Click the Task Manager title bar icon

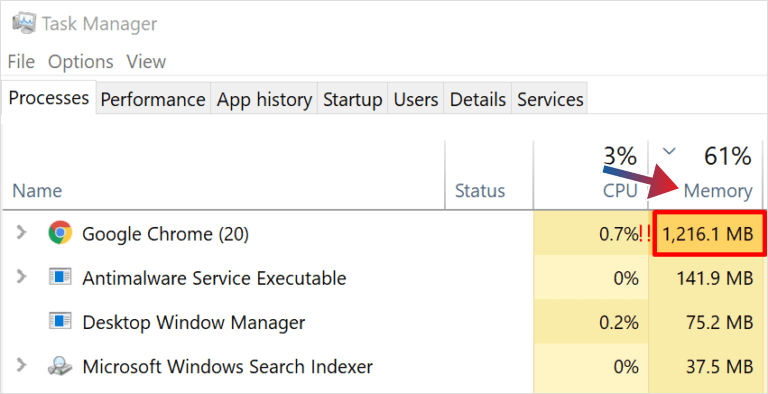[x=24, y=24]
